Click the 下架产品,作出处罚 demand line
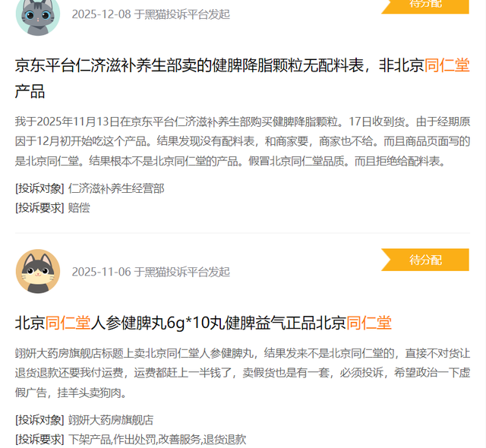This screenshot has height=448, width=486. click(x=157, y=440)
